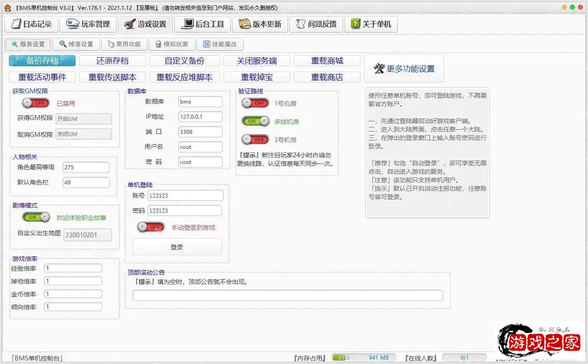588x364 pixels.
Task: Open the 技能魔改 skill modification panel
Action: click(x=220, y=44)
